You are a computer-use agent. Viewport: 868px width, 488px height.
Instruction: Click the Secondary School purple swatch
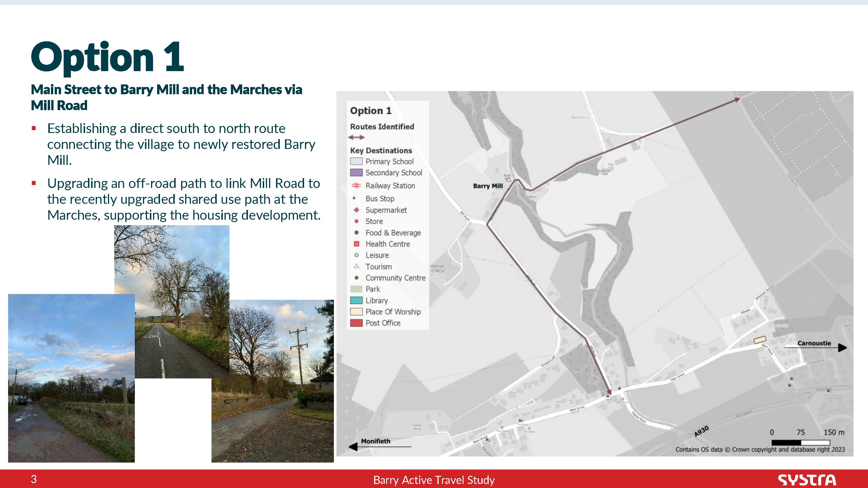(356, 173)
